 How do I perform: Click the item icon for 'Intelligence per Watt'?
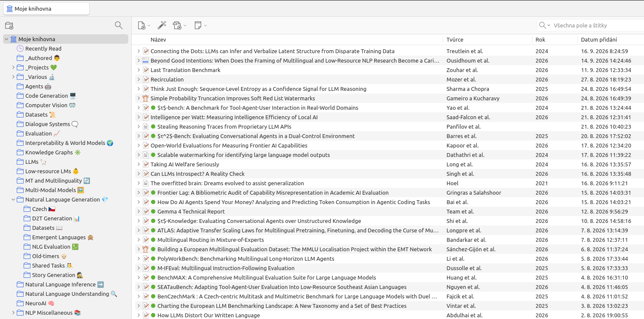click(145, 117)
